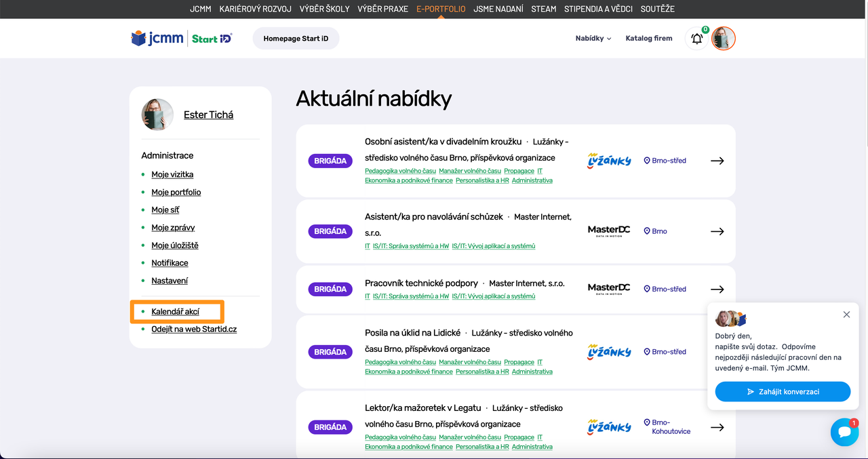Viewport: 868px width, 459px height.
Task: Open VÝBĚR PRAXE top navigation item
Action: tap(383, 9)
